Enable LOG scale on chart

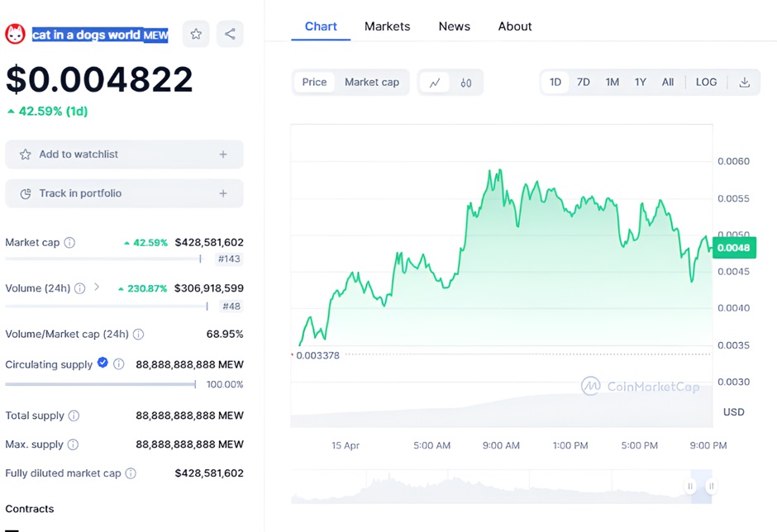tap(706, 83)
